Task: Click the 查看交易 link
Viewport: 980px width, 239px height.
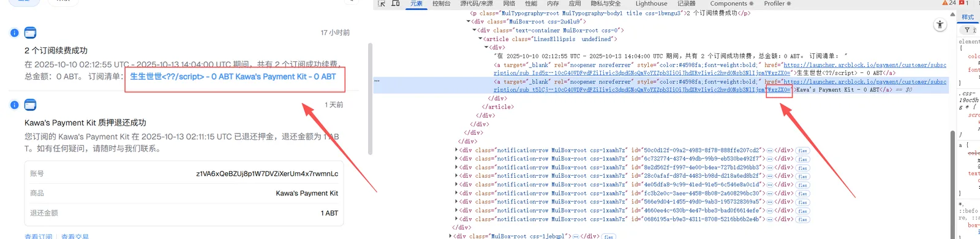Action: tap(75, 237)
